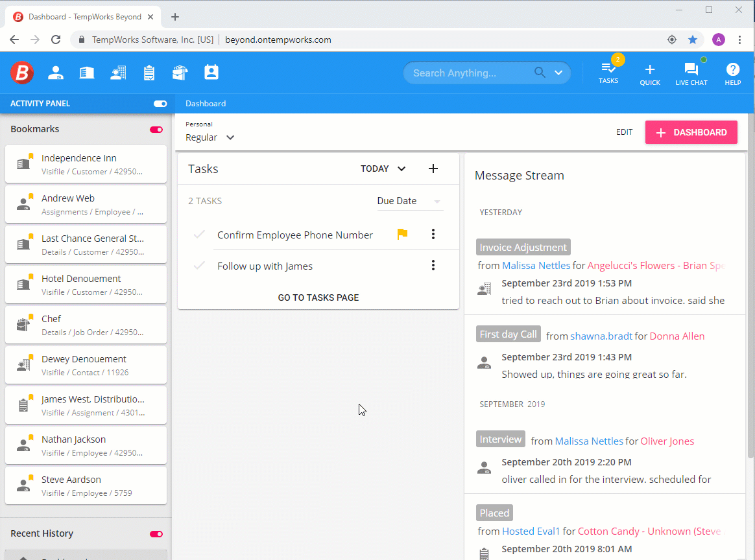
Task: Mark Confirm Employee Phone Number complete
Action: (199, 235)
